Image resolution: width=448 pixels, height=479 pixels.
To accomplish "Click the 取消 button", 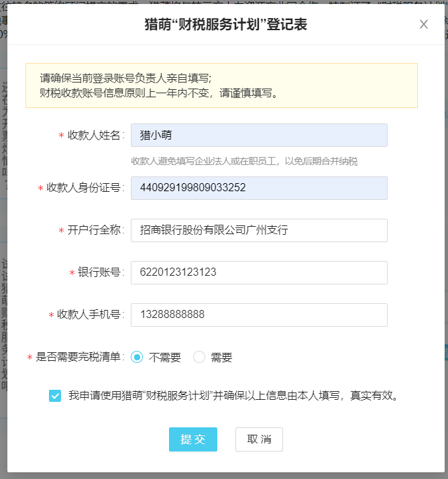I will [x=259, y=439].
